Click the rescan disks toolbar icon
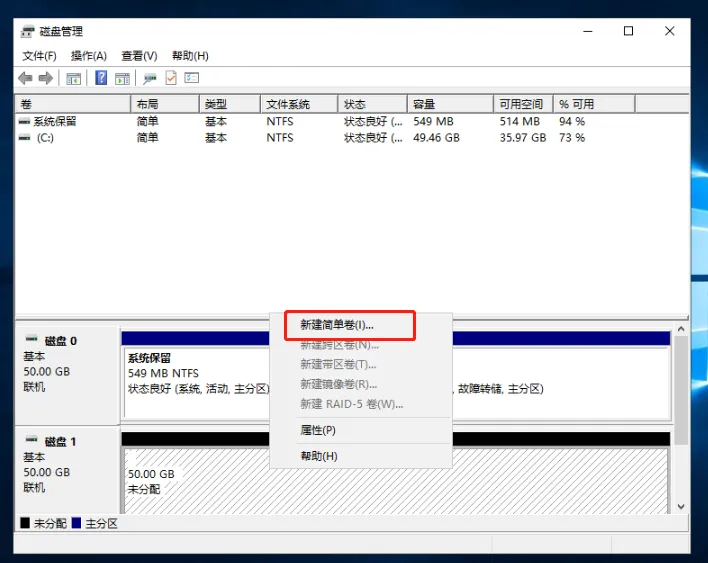 coord(149,78)
